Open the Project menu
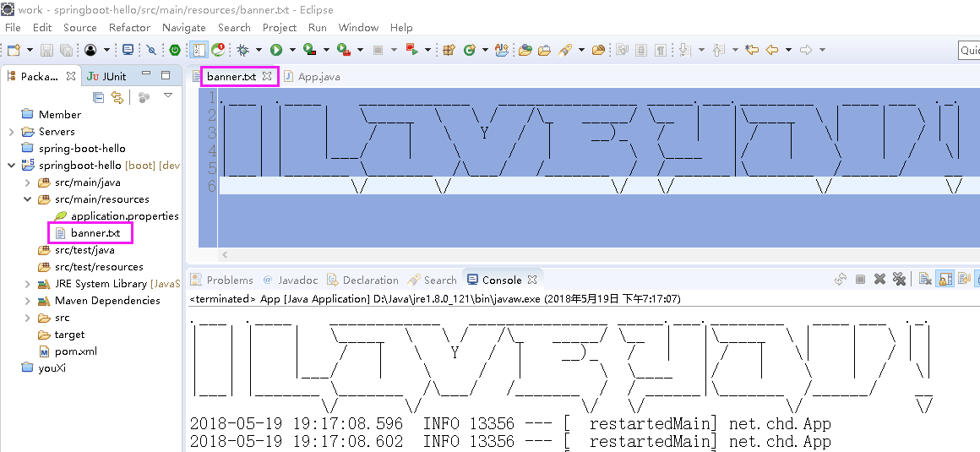 [x=280, y=28]
